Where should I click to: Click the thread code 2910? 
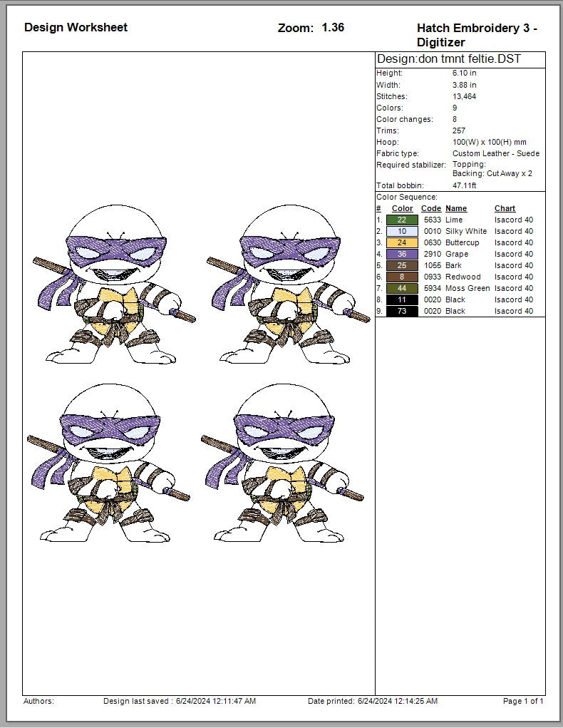tap(432, 254)
